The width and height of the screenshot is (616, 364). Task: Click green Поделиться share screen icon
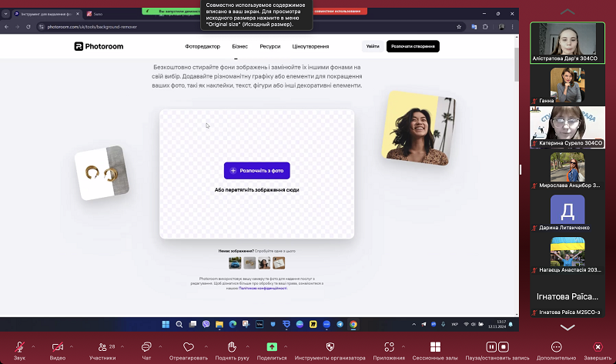point(272,347)
